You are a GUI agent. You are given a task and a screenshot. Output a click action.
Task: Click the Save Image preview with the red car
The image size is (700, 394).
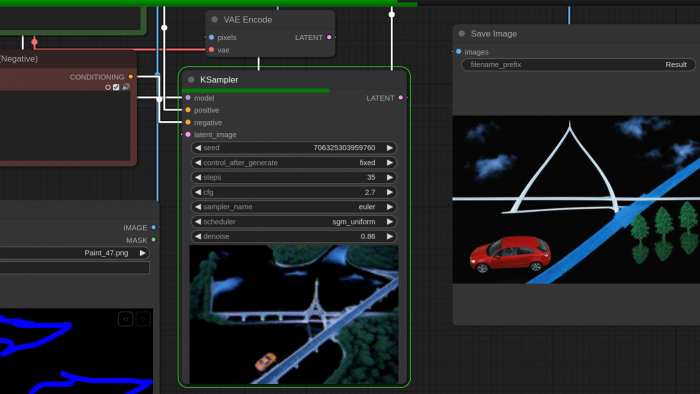(x=576, y=199)
